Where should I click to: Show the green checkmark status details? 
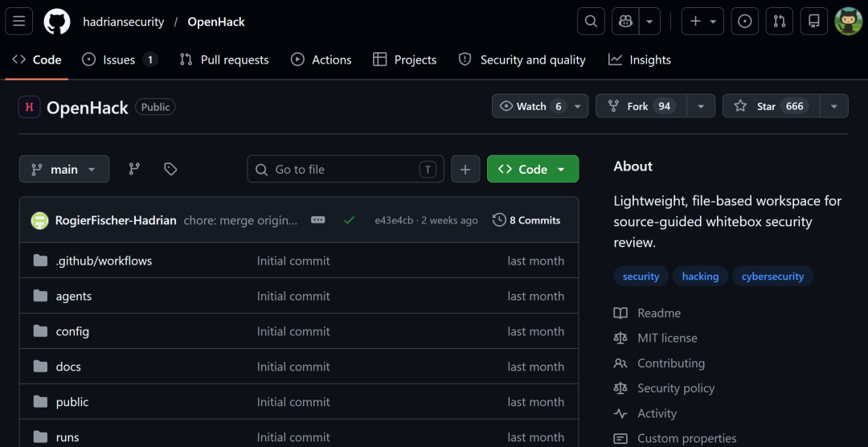coord(349,220)
